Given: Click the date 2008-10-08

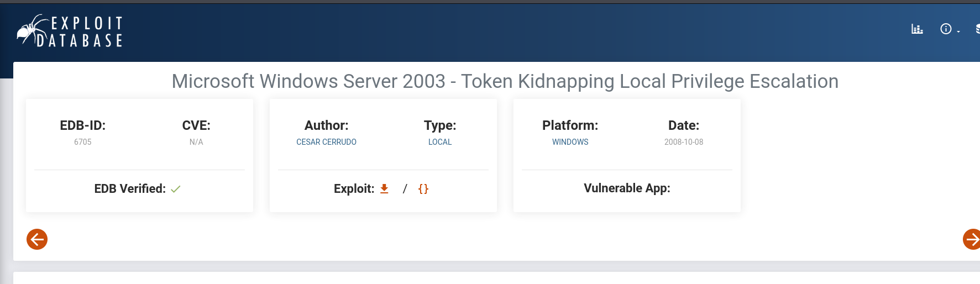Looking at the screenshot, I should click(x=684, y=142).
